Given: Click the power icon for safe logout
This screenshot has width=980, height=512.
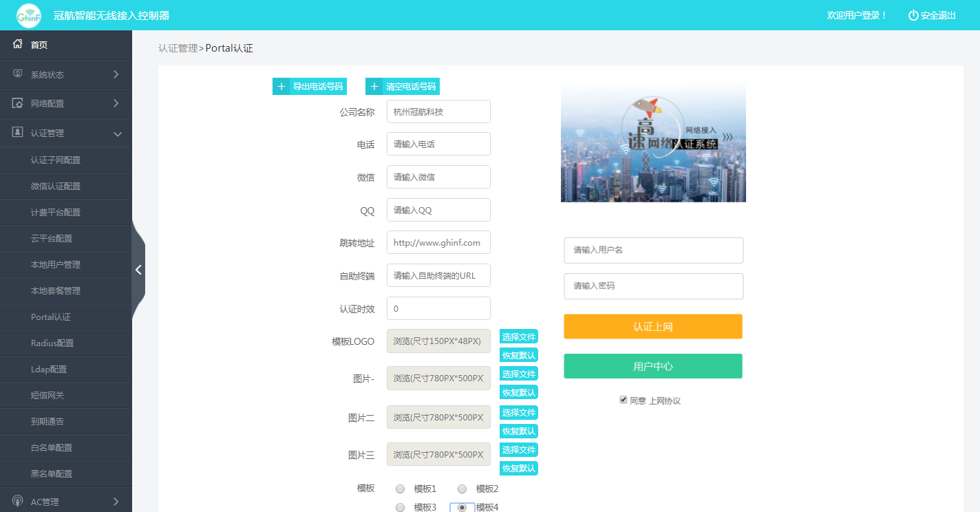Looking at the screenshot, I should (913, 15).
